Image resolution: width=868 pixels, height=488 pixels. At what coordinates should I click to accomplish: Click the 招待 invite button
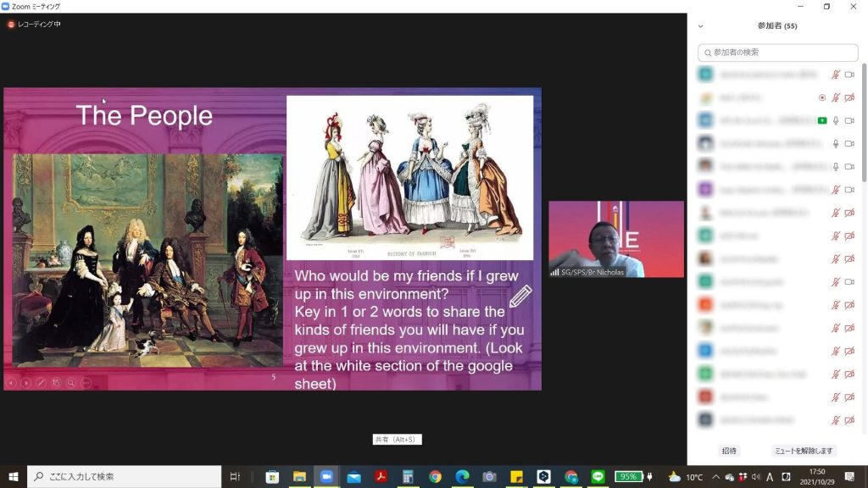pyautogui.click(x=729, y=451)
